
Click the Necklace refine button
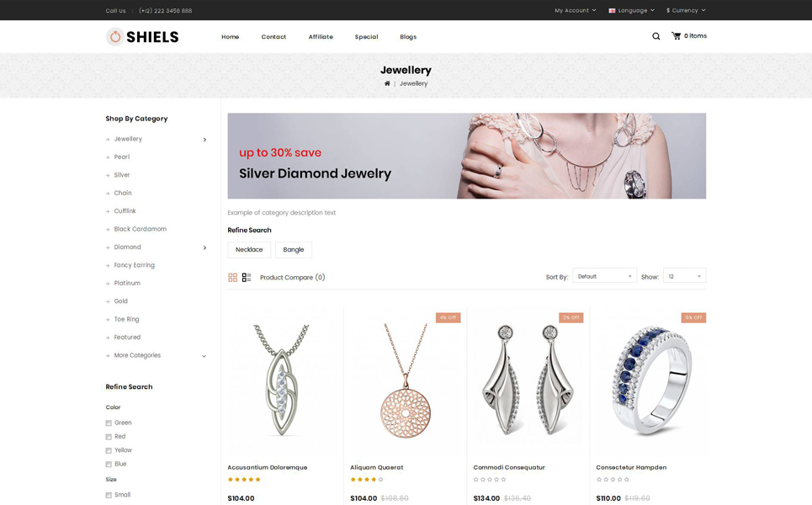(249, 250)
